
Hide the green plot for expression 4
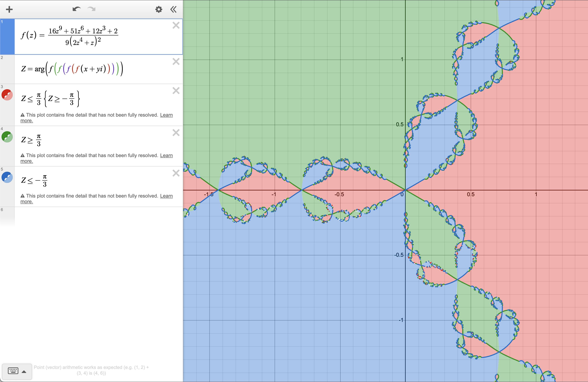point(7,137)
